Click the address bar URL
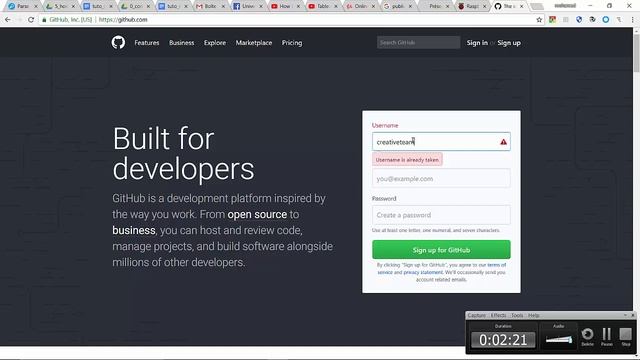The height and width of the screenshot is (360, 640). point(123,20)
